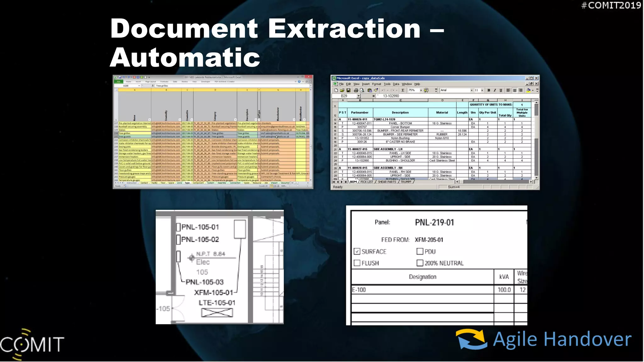644x362 pixels.
Task: Click first-sheet navigation arrow beside BOM tab
Action: click(334, 182)
